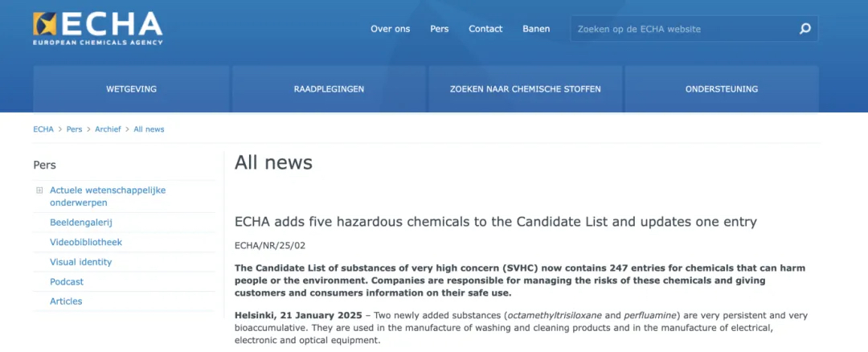Click the search magnifier icon

[x=805, y=29]
